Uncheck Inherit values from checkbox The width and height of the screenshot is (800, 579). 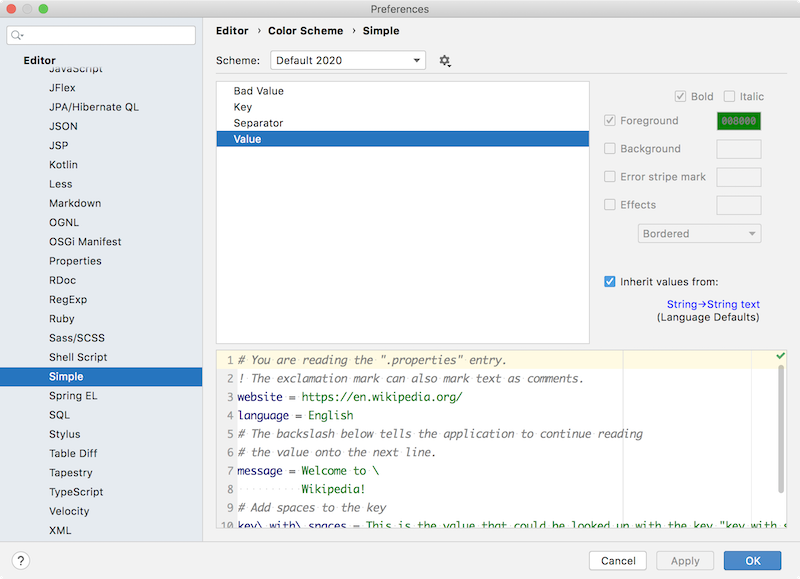click(610, 282)
